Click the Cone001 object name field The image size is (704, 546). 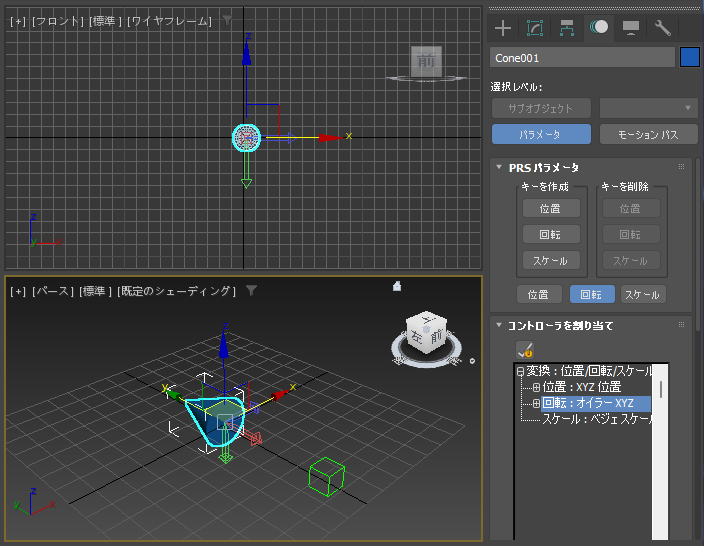tap(582, 57)
